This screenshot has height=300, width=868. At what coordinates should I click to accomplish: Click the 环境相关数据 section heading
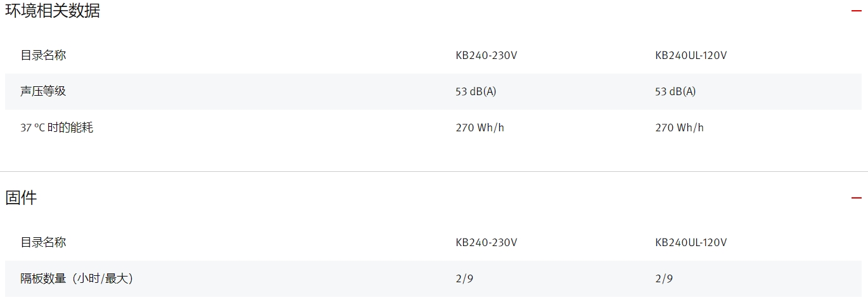point(53,11)
